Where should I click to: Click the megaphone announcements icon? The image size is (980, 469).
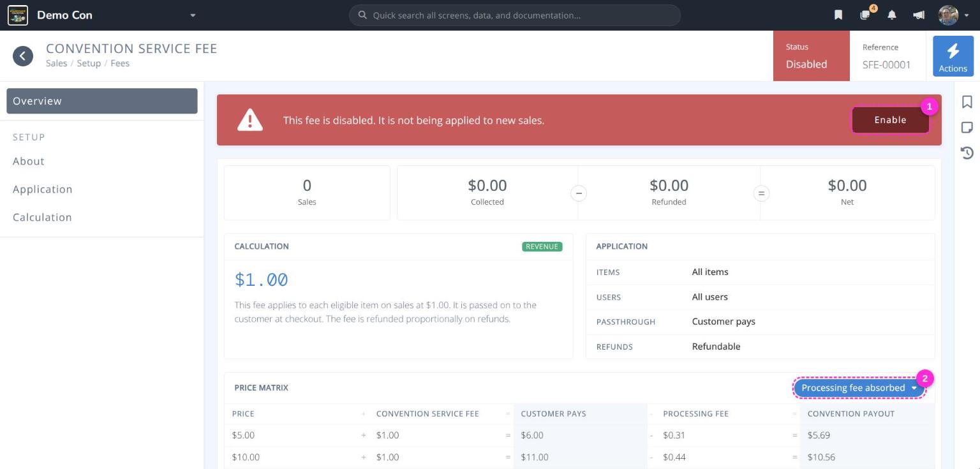pos(919,15)
